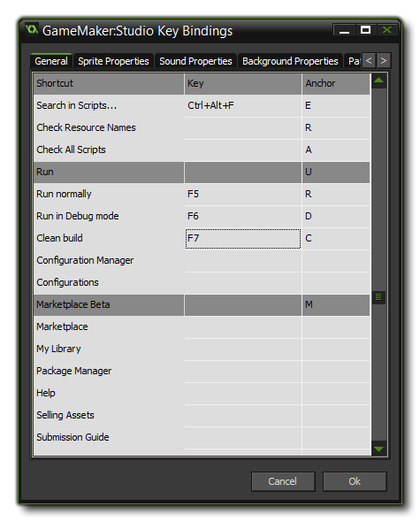The height and width of the screenshot is (522, 420).
Task: Click the Cancel button
Action: [283, 481]
